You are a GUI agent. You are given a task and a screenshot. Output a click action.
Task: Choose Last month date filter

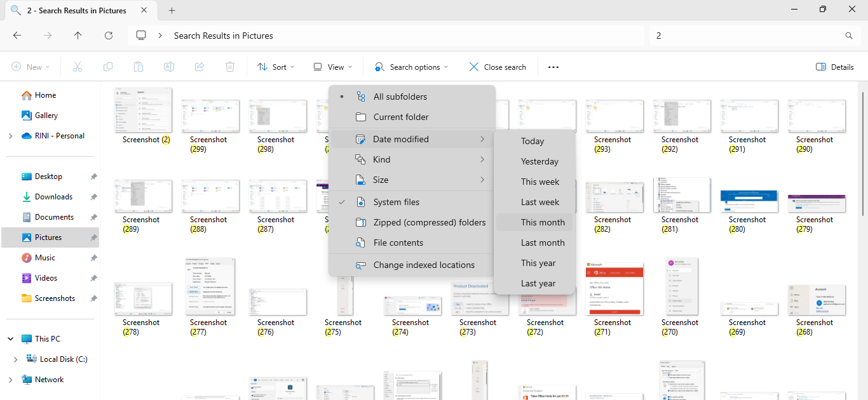coord(542,243)
